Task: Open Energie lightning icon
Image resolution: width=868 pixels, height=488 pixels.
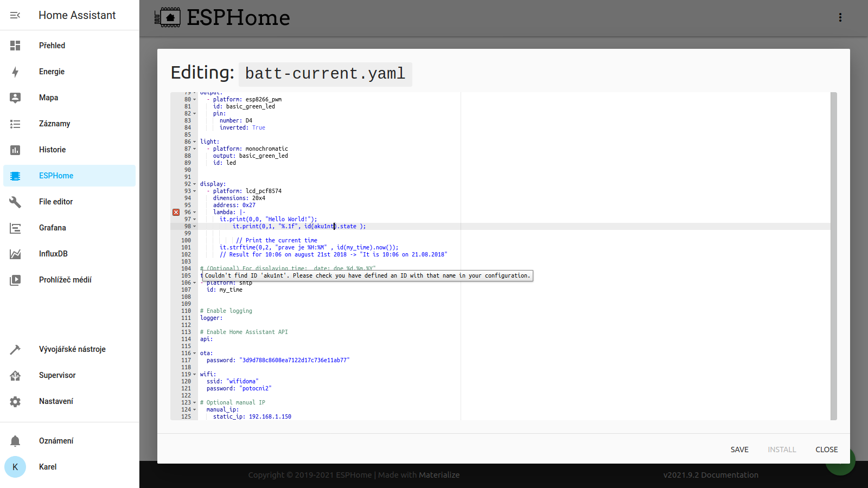Action: click(15, 72)
